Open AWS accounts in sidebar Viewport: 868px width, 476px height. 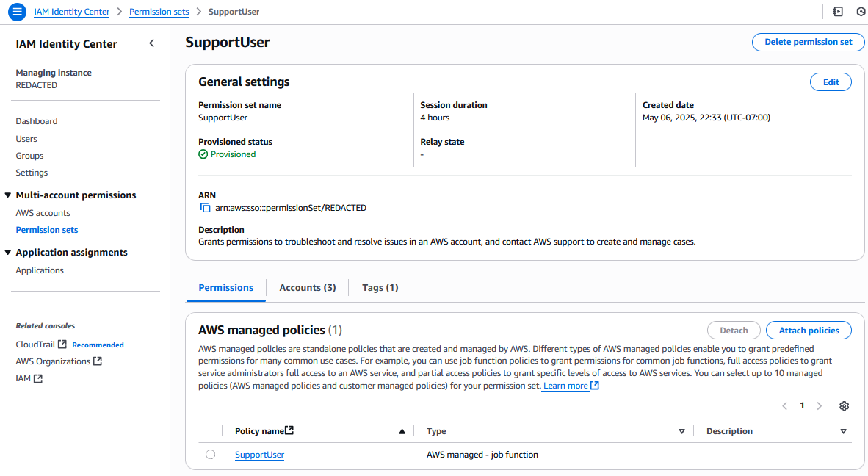(x=43, y=213)
